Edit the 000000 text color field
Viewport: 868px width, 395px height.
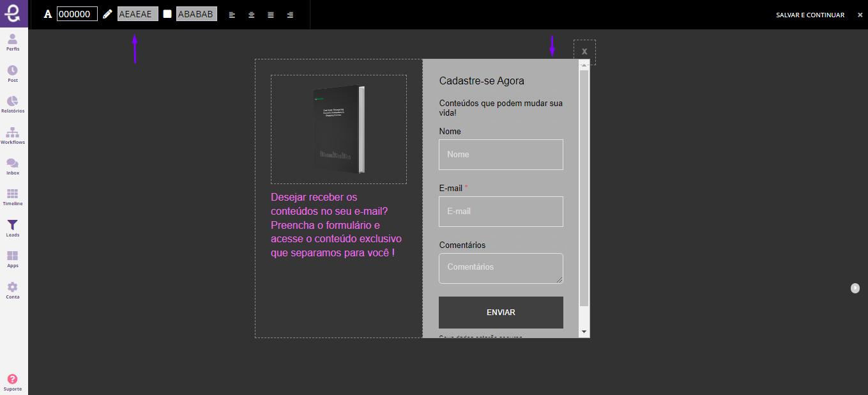coord(77,14)
